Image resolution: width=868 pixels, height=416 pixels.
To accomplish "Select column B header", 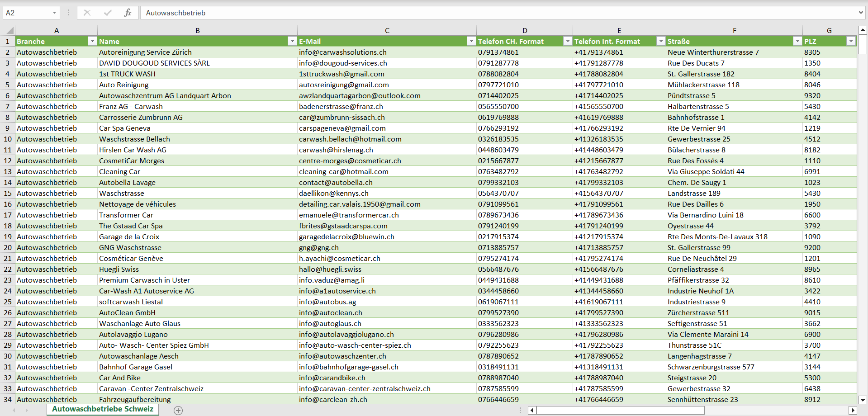I will [198, 31].
